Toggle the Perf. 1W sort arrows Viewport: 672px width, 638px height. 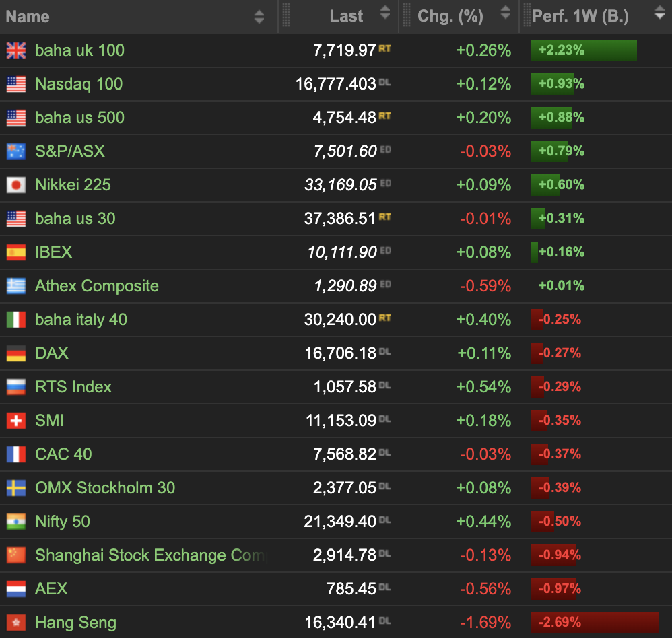point(660,12)
